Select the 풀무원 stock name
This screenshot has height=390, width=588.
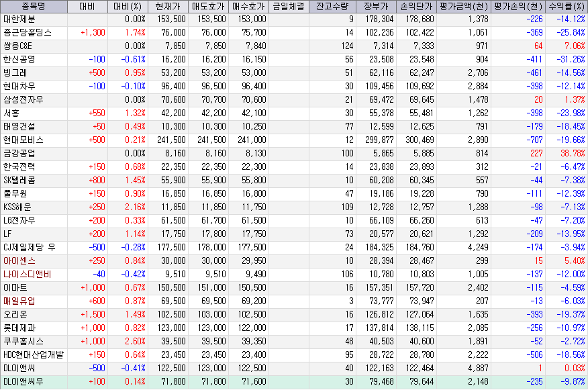coord(15,194)
